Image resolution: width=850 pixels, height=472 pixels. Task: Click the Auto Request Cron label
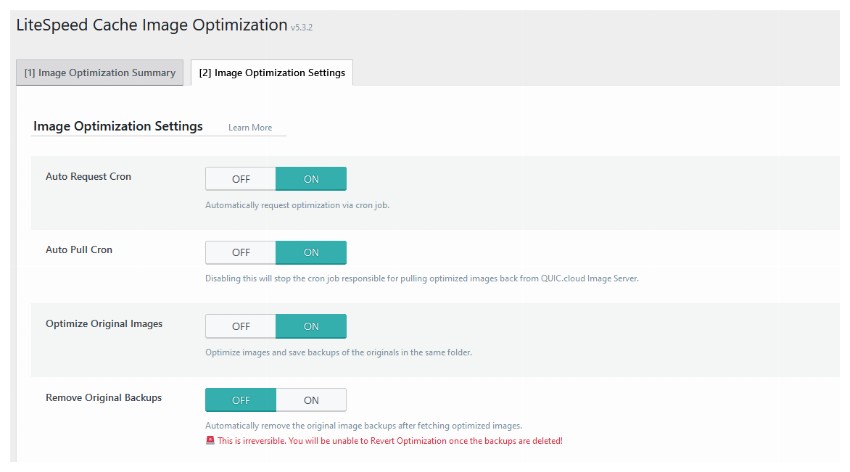(x=88, y=176)
